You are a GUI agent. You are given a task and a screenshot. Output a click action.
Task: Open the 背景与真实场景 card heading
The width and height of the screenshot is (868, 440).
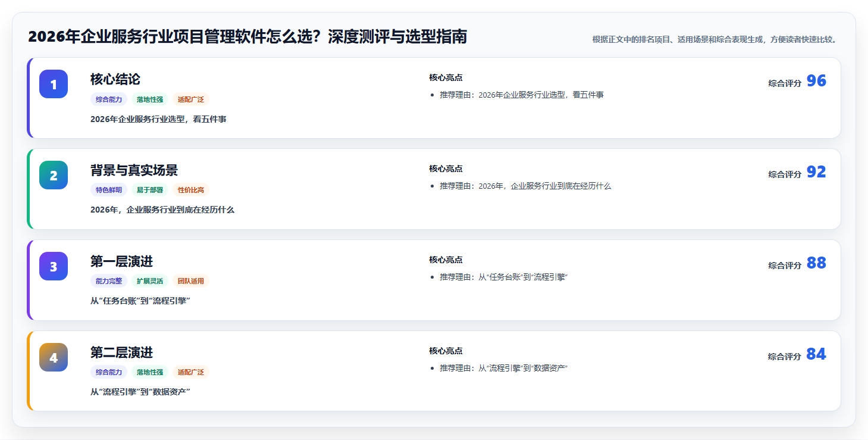click(134, 170)
